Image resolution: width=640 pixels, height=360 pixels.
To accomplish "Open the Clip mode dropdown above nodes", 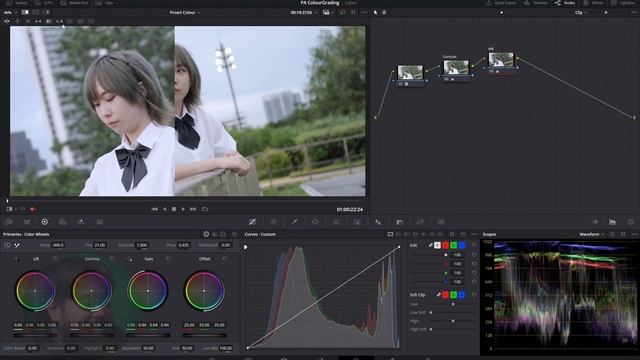I will pyautogui.click(x=581, y=13).
